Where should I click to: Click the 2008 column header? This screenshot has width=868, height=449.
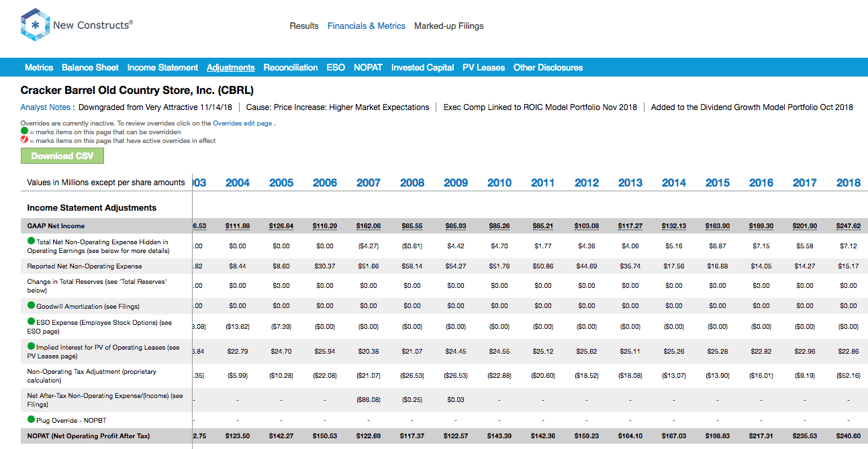point(412,183)
